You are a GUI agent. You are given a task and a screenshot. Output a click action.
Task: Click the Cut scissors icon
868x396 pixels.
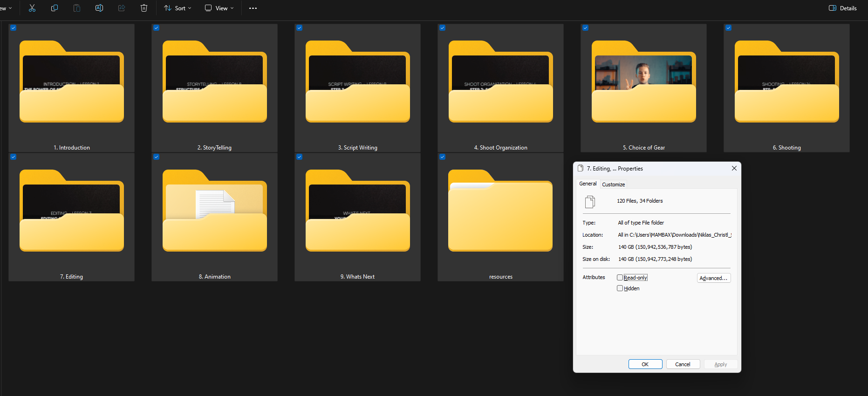[x=32, y=8]
